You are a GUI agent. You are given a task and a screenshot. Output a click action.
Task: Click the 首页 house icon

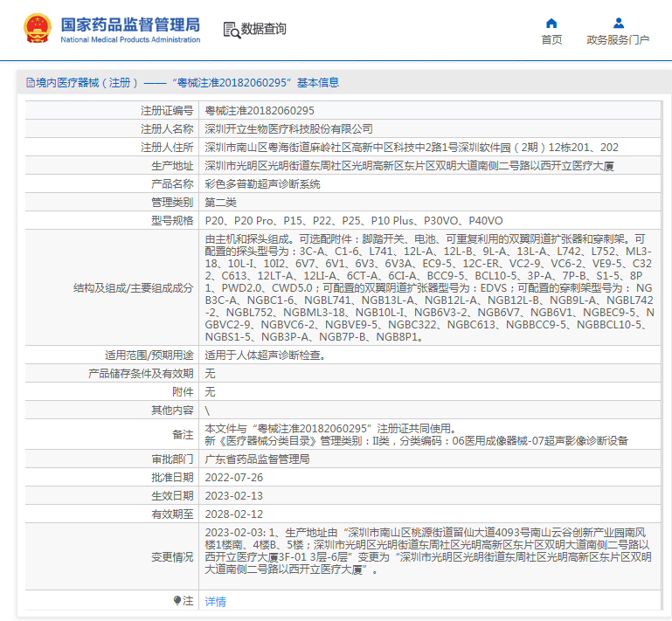(x=551, y=23)
